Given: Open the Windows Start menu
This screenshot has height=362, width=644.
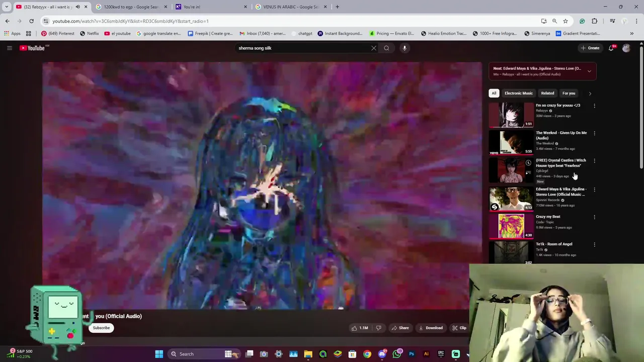Looking at the screenshot, I should 159,354.
